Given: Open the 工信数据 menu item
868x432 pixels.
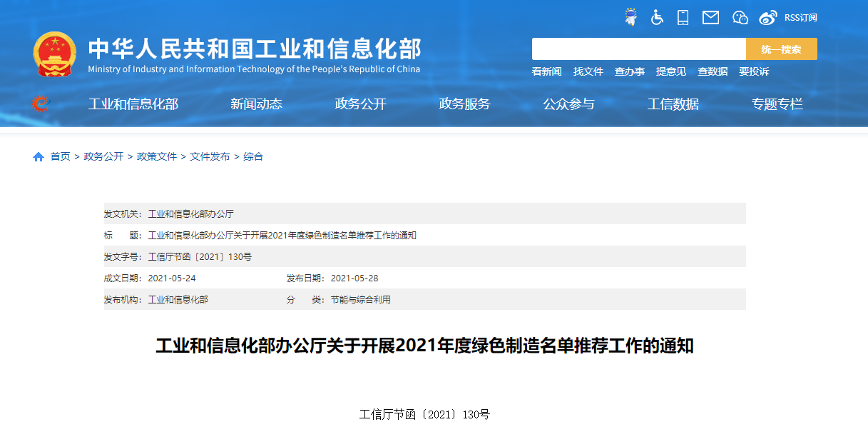Looking at the screenshot, I should pos(673,104).
